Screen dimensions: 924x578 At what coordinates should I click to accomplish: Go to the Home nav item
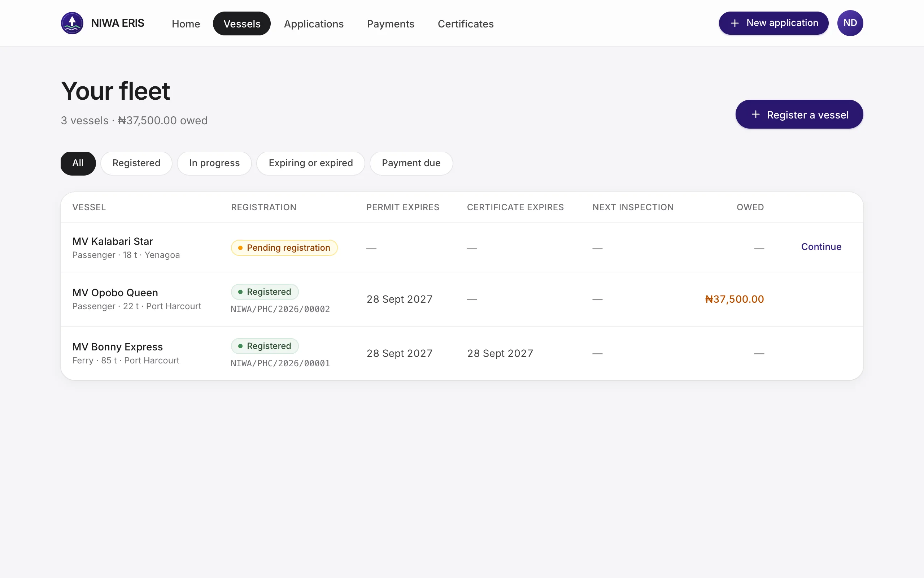[x=186, y=24]
